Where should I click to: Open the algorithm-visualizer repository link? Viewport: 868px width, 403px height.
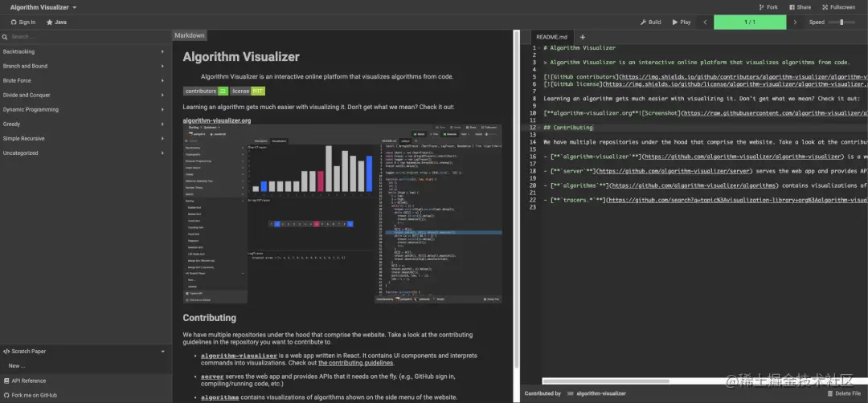pyautogui.click(x=240, y=356)
